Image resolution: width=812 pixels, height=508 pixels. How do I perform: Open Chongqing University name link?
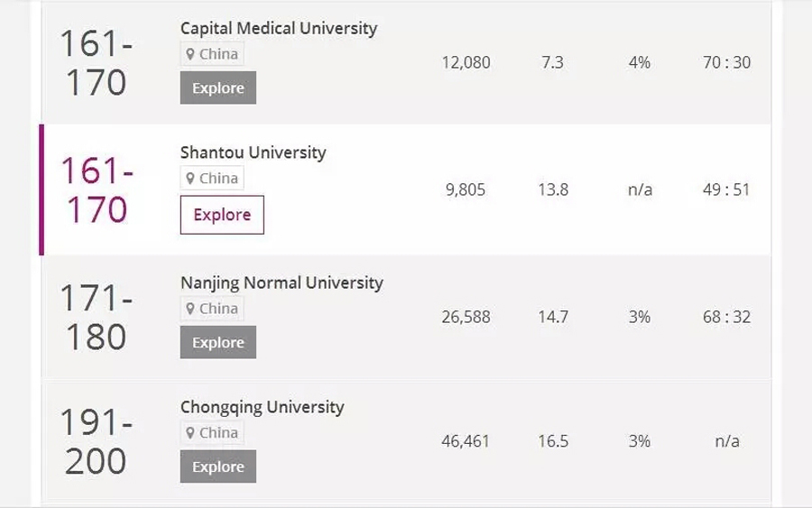pos(262,407)
